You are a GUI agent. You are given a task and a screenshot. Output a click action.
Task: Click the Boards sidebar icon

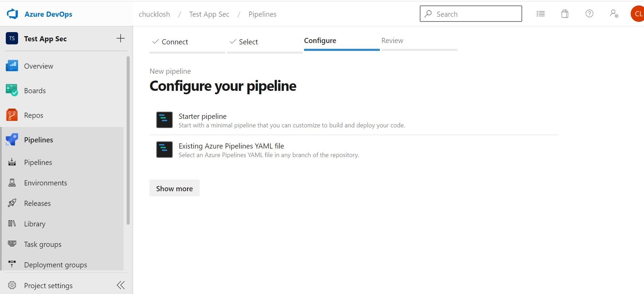click(12, 90)
